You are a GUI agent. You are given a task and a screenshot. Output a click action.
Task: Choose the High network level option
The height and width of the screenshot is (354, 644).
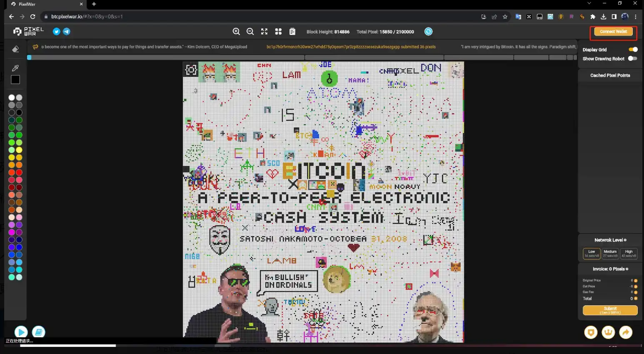tap(629, 253)
